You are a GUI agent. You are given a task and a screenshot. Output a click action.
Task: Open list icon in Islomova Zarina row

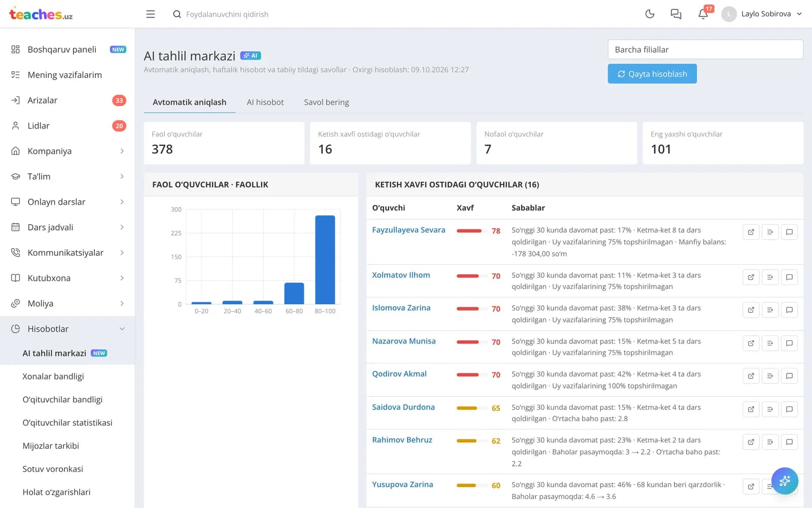(770, 310)
